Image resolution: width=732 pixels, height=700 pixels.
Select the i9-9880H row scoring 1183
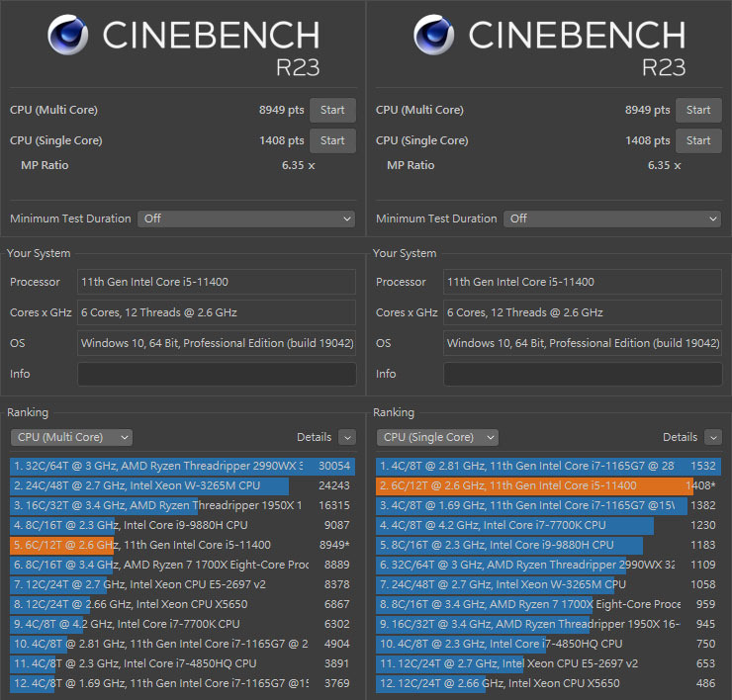point(549,545)
